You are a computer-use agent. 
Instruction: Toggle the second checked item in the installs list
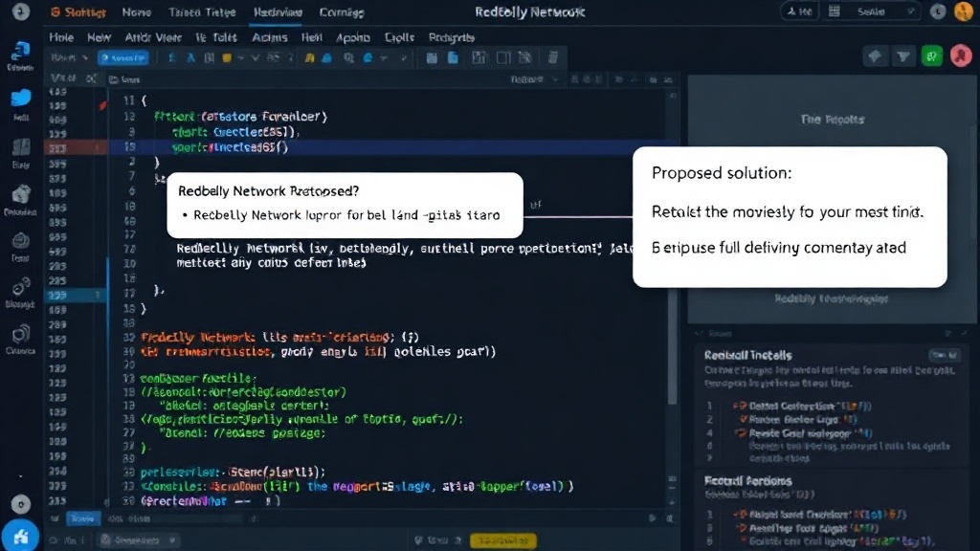click(x=743, y=419)
